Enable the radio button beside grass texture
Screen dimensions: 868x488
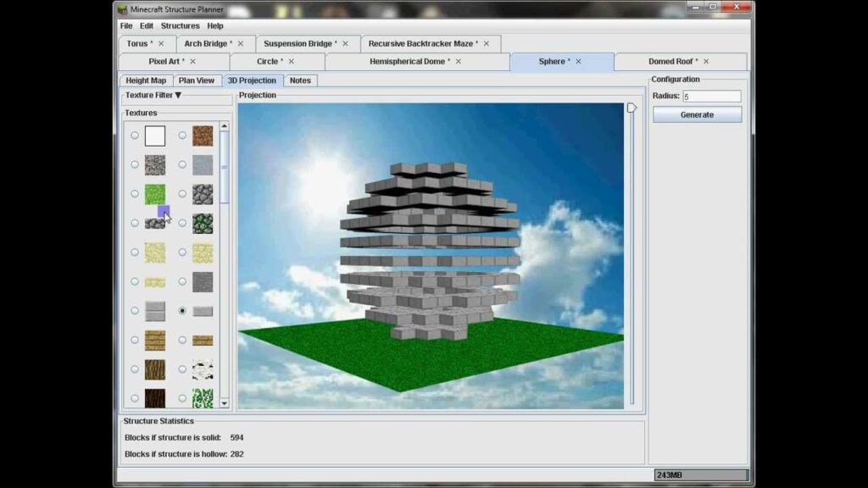pos(135,194)
